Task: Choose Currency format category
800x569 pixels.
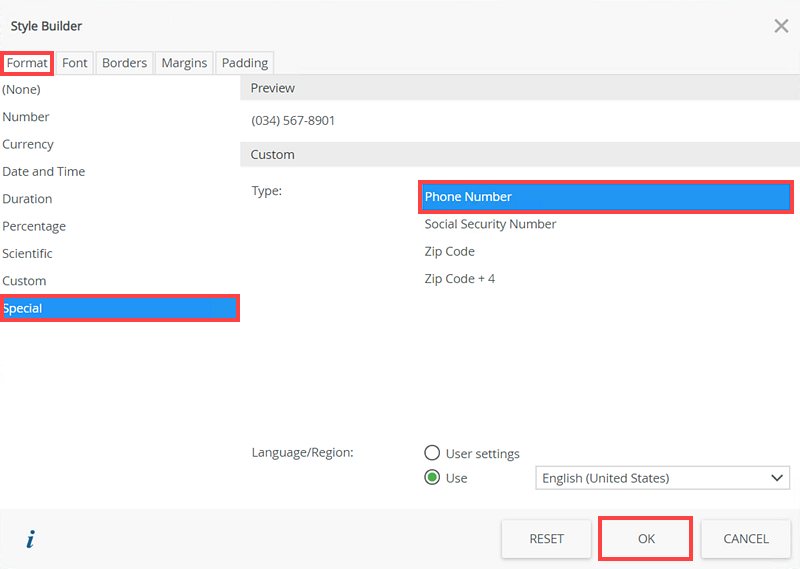Action: 28,144
